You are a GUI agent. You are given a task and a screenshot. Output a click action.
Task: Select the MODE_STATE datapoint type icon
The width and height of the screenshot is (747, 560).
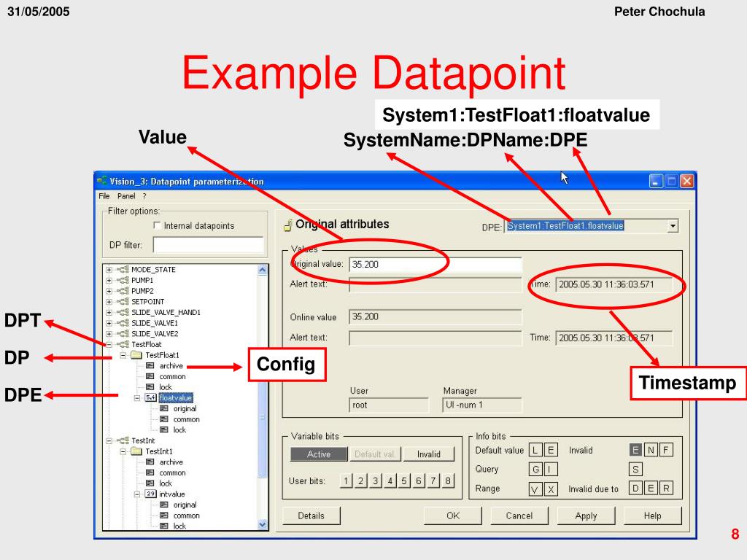(x=123, y=270)
